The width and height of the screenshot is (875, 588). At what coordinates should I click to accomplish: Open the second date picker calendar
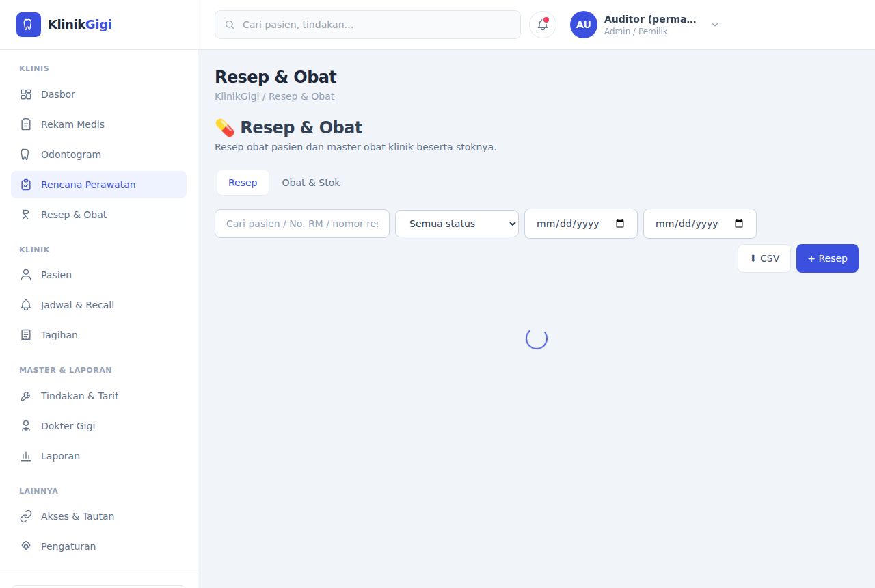(739, 224)
